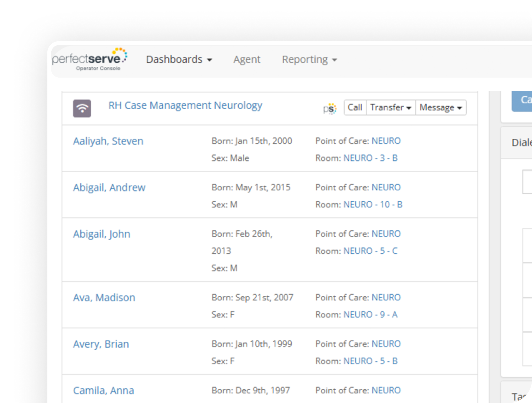The height and width of the screenshot is (403, 532).
Task: Expand the Transfer dropdown
Action: pos(391,107)
